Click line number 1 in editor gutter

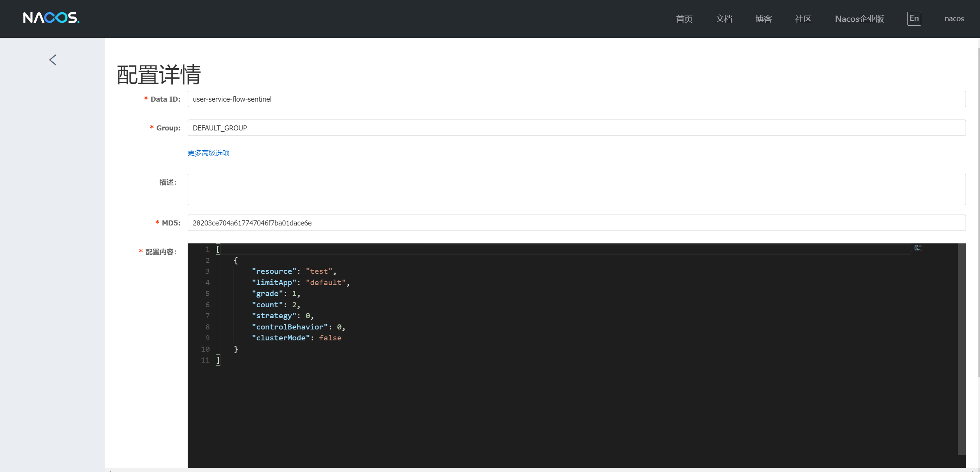click(x=208, y=249)
